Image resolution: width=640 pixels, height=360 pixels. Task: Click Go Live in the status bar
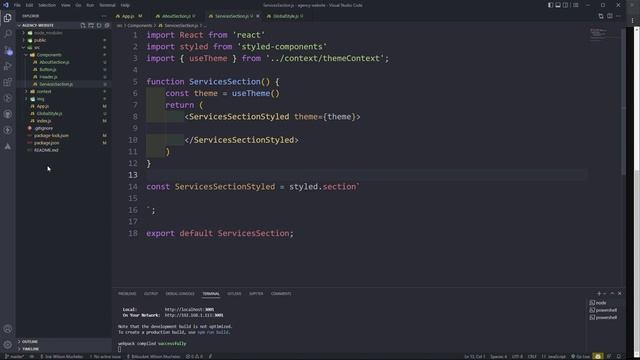click(x=580, y=356)
